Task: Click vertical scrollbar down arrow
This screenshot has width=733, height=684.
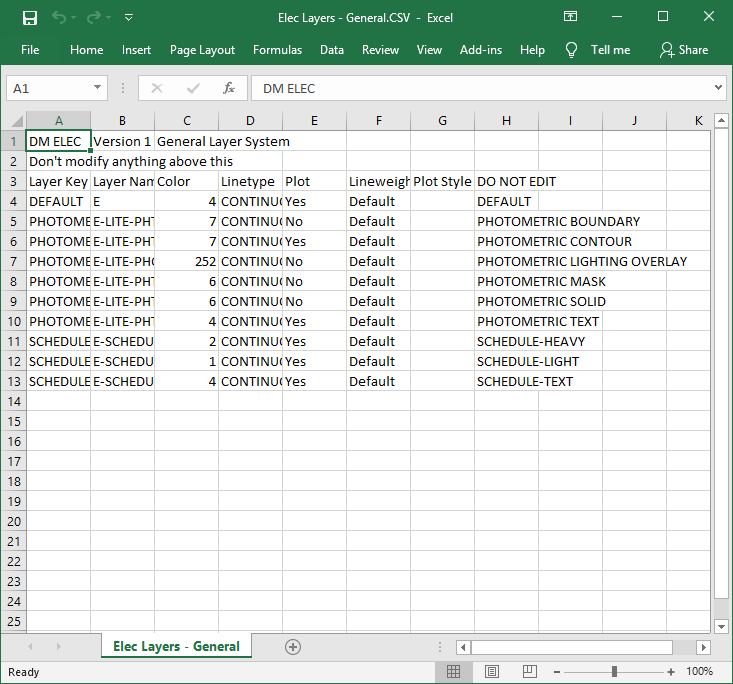Action: coord(721,626)
